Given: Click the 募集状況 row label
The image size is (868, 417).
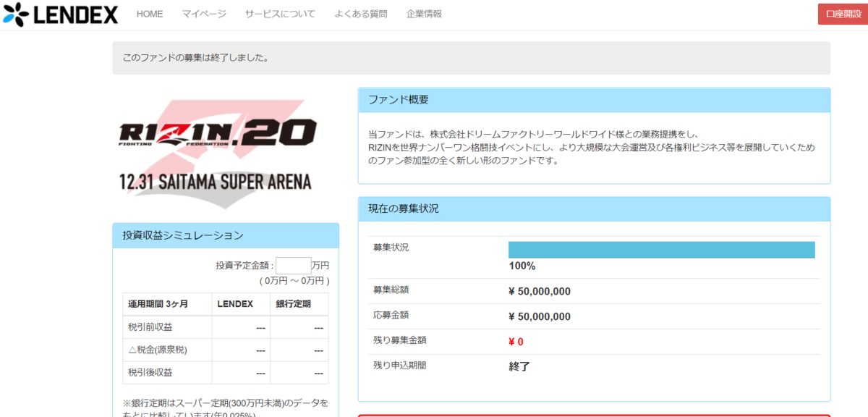Looking at the screenshot, I should coord(391,248).
